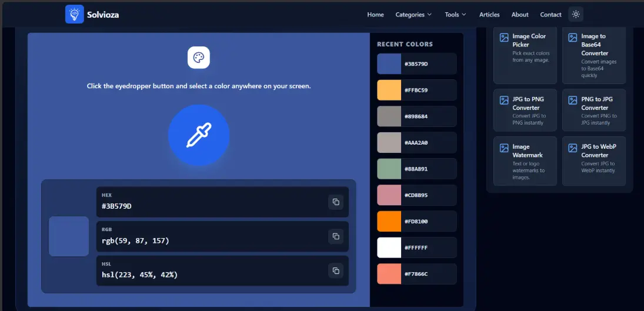
Task: Go to the Home page
Action: point(375,14)
